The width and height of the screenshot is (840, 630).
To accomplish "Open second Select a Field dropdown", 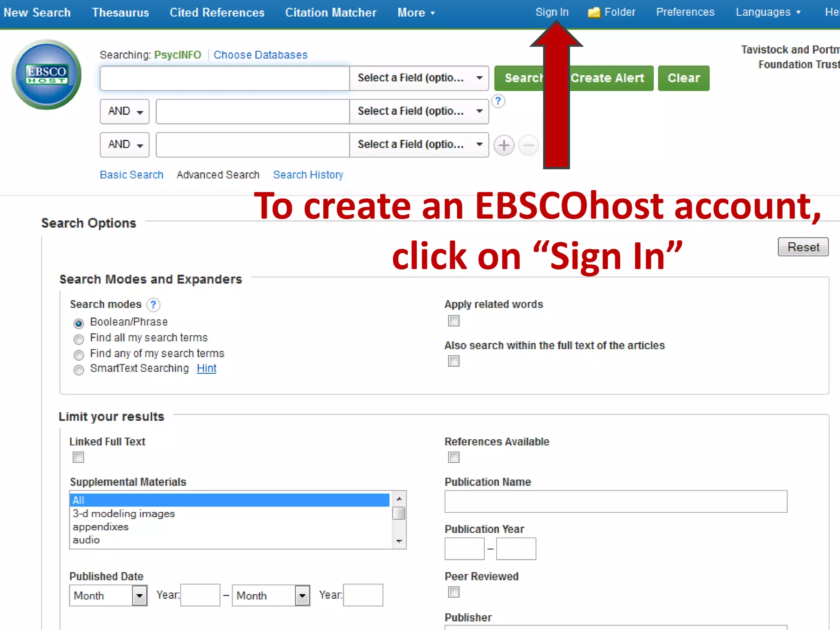I will pyautogui.click(x=419, y=111).
